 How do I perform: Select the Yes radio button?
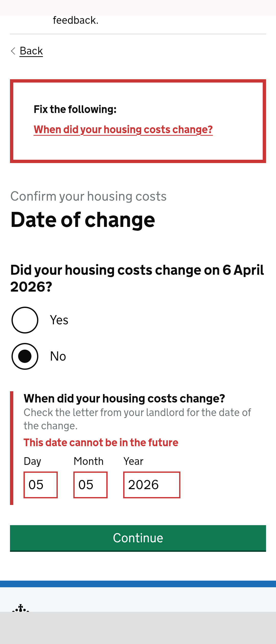tap(25, 320)
